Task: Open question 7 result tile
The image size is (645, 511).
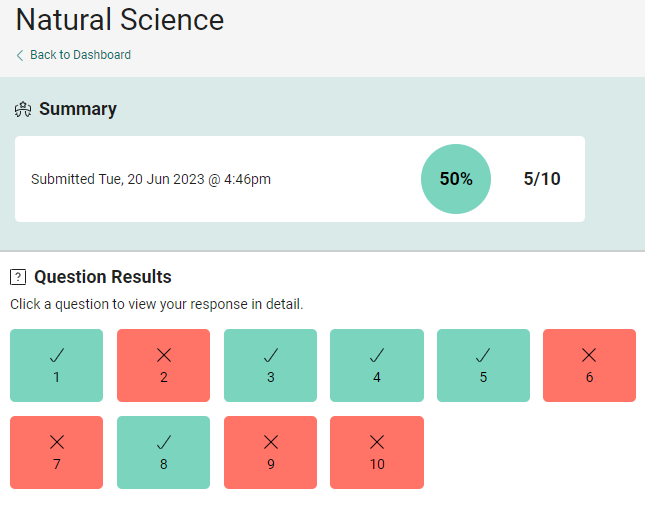Action: click(56, 452)
